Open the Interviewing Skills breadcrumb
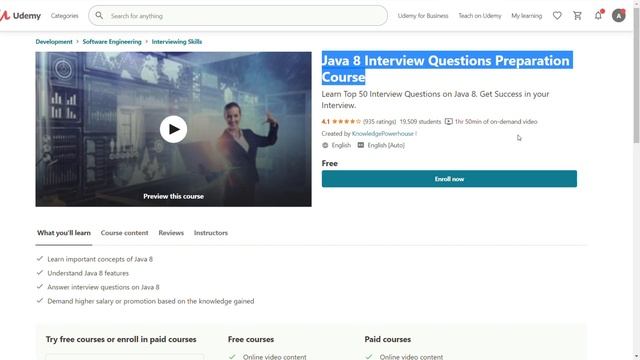640x360 pixels. (x=177, y=42)
